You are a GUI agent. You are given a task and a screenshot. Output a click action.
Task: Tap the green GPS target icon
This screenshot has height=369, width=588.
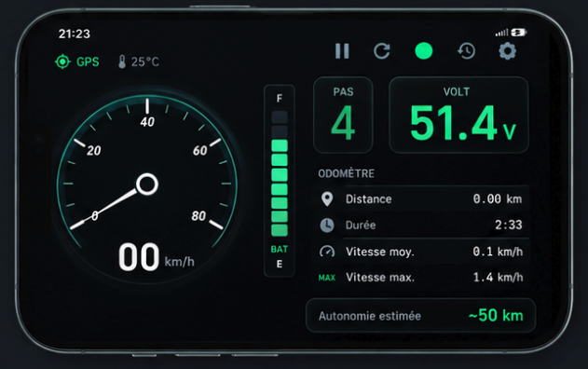point(62,61)
